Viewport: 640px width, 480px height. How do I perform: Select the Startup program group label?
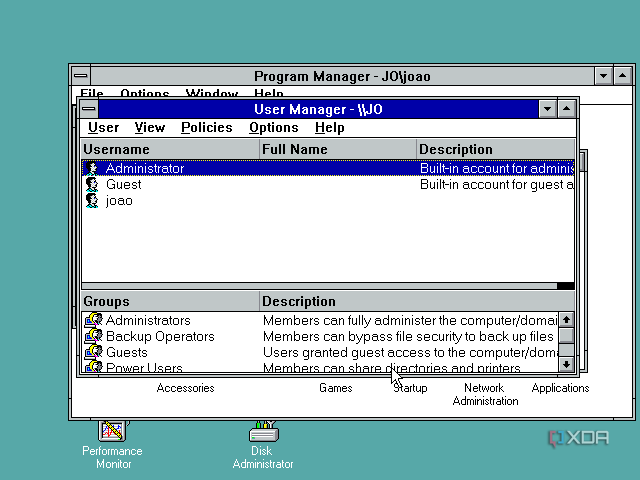[410, 388]
